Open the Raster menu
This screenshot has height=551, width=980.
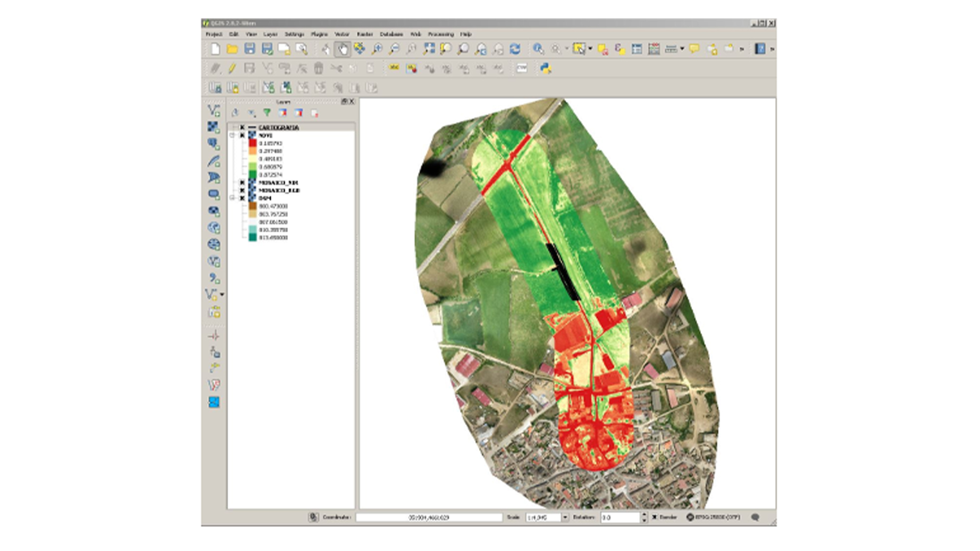[364, 34]
